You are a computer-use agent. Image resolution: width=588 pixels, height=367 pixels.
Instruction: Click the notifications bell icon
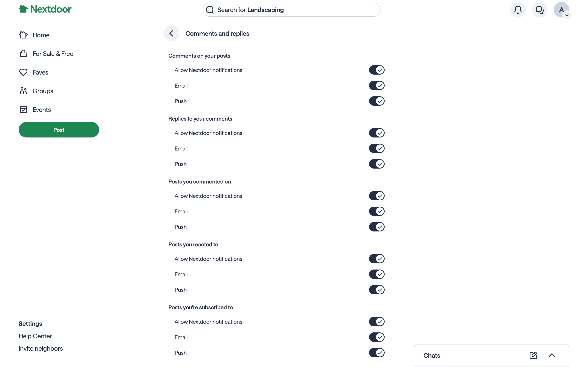pos(518,10)
